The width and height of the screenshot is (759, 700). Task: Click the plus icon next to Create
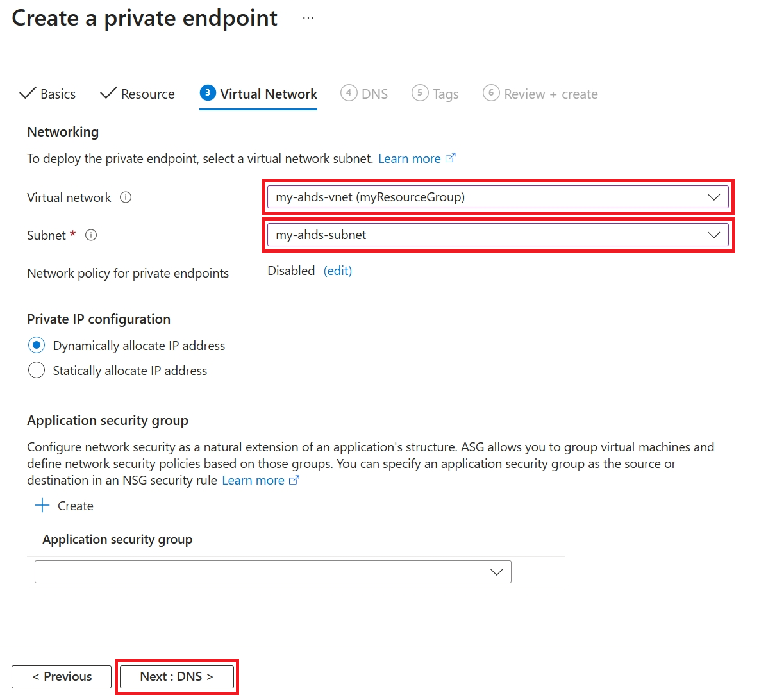[x=42, y=505]
